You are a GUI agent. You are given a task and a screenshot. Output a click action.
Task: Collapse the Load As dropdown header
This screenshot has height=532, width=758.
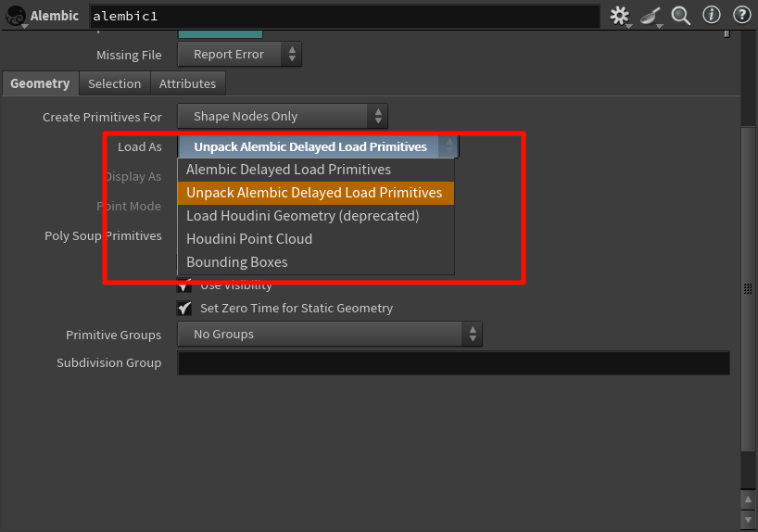318,146
